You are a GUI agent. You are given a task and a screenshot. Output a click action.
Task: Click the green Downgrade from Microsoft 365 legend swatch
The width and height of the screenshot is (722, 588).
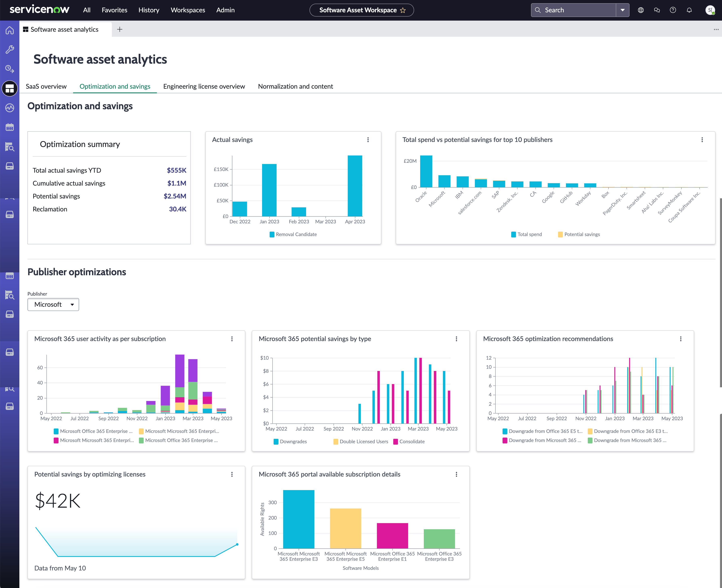[x=590, y=440]
